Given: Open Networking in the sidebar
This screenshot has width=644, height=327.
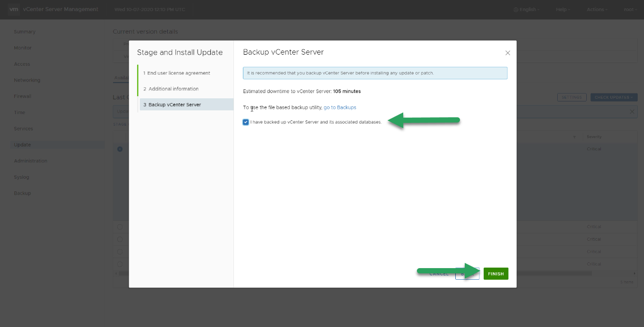Looking at the screenshot, I should pos(27,80).
